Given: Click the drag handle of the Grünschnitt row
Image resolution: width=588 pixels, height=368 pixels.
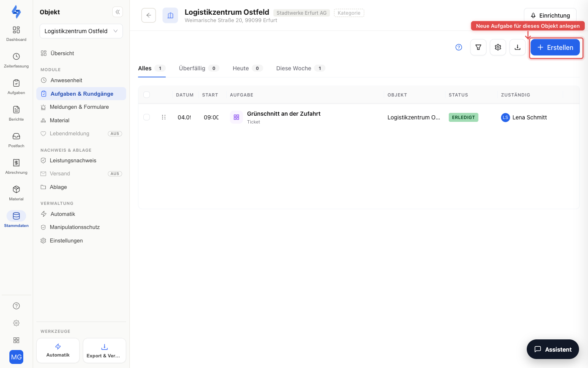Looking at the screenshot, I should (164, 117).
